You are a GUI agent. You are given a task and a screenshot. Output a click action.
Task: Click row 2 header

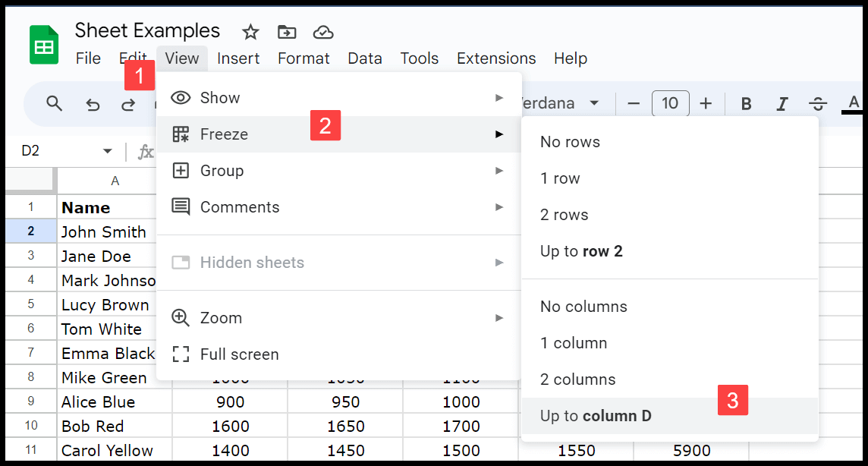click(x=31, y=231)
